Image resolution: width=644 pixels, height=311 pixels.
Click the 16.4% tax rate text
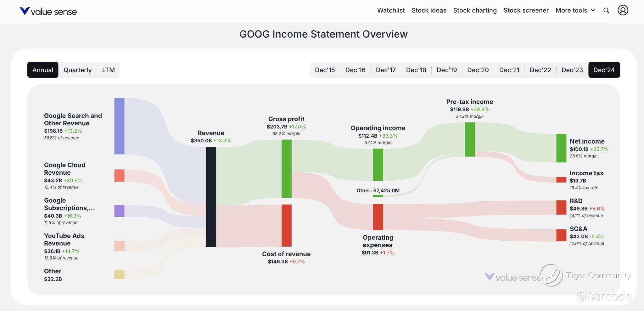(584, 188)
